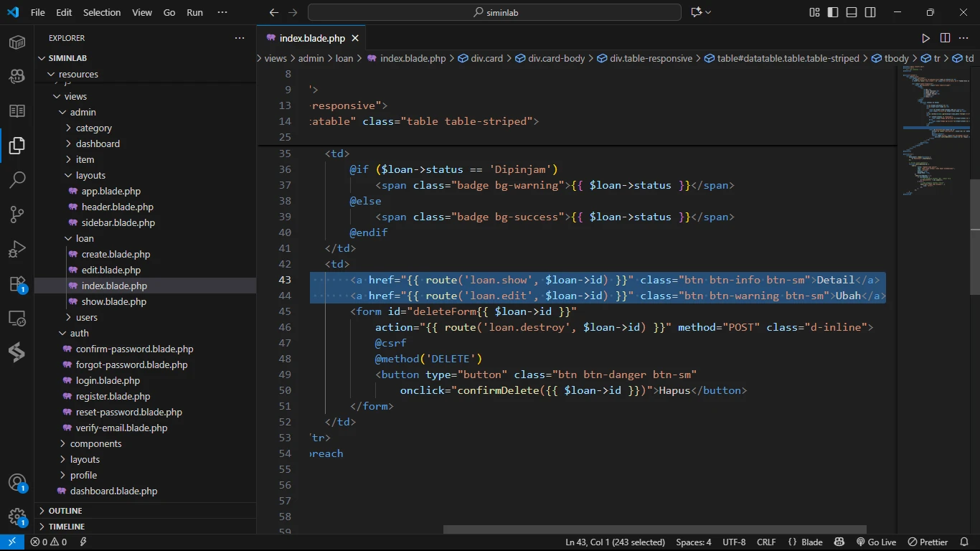Open the Source Control view

(17, 214)
